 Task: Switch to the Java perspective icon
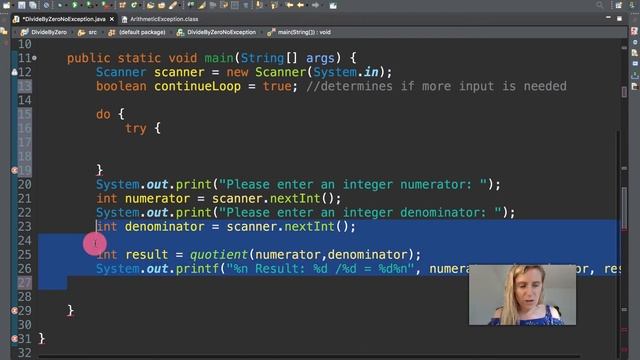[x=632, y=5]
